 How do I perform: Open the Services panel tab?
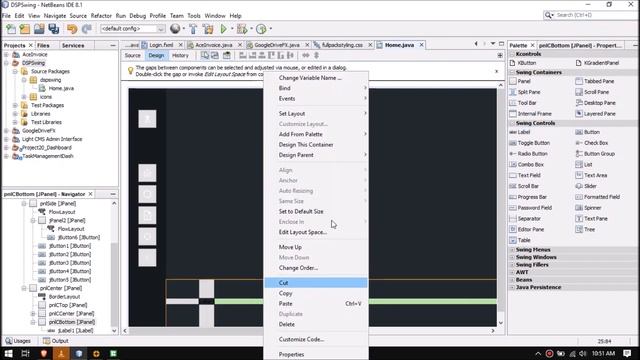[x=73, y=45]
